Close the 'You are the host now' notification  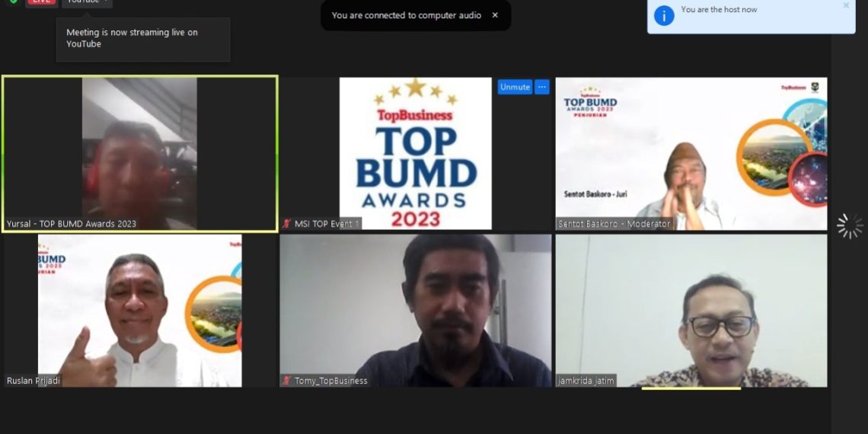(846, 5)
